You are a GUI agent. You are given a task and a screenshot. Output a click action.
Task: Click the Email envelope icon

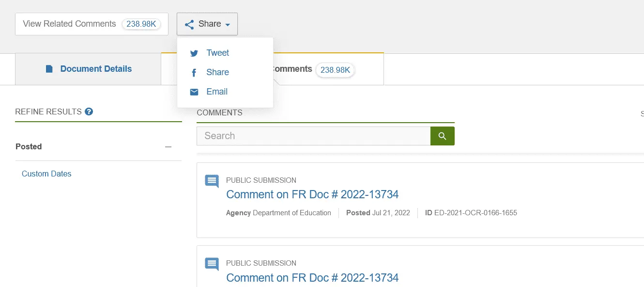pos(194,92)
